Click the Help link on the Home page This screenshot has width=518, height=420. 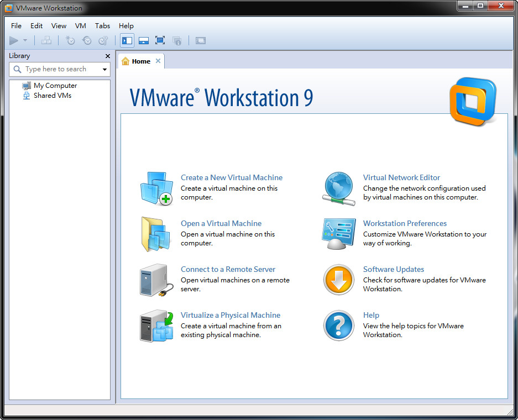click(x=372, y=316)
